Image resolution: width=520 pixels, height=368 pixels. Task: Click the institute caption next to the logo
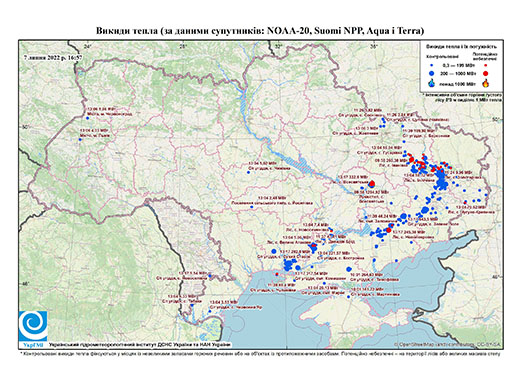[x=140, y=345]
